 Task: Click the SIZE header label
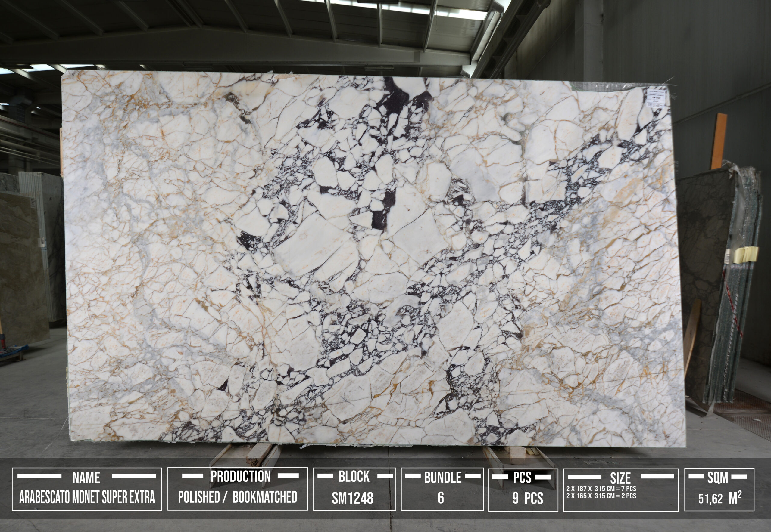pyautogui.click(x=620, y=478)
